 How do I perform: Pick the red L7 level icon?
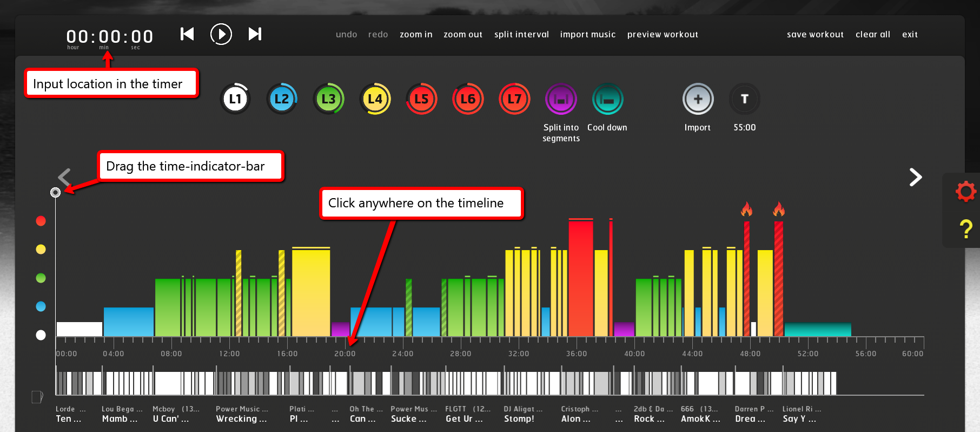click(x=514, y=99)
